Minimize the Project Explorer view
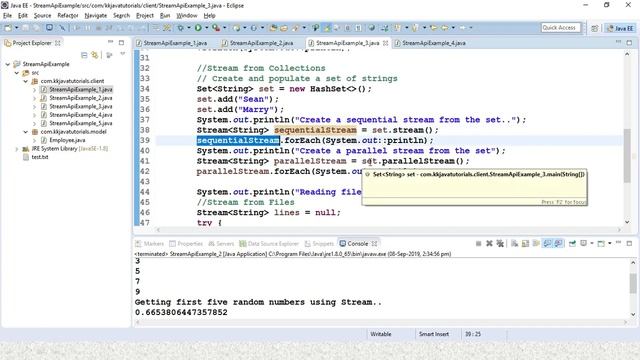The width and height of the screenshot is (640, 360). pos(110,42)
